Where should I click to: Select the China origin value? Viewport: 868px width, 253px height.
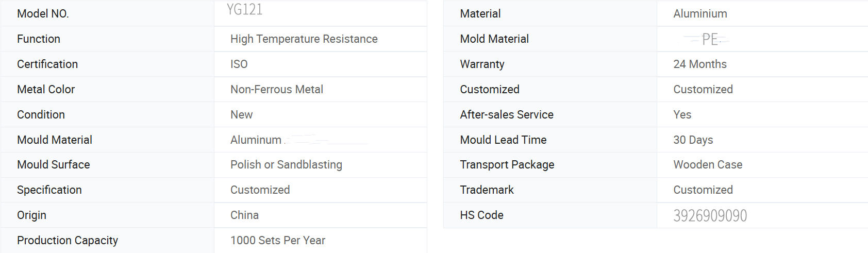244,215
